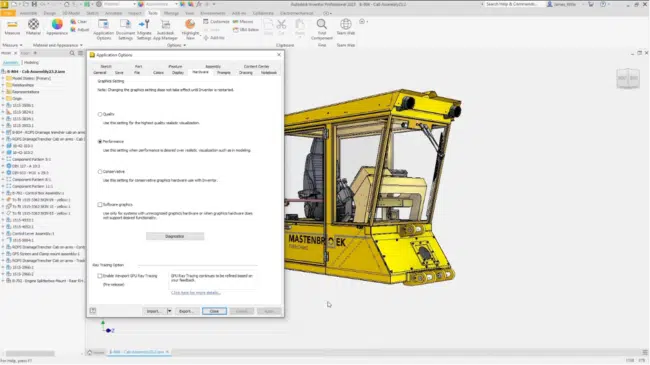The width and height of the screenshot is (650, 365).
Task: Select the Performance graphics radio button
Action: point(100,141)
